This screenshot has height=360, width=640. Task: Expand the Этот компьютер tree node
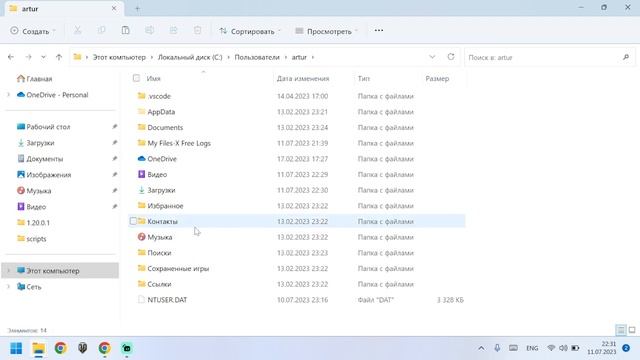(x=9, y=271)
